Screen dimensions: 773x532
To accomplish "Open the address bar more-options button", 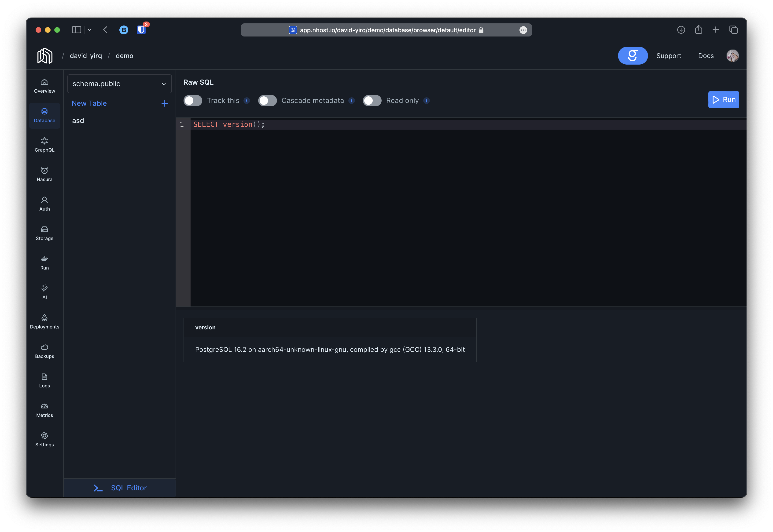I will (523, 30).
